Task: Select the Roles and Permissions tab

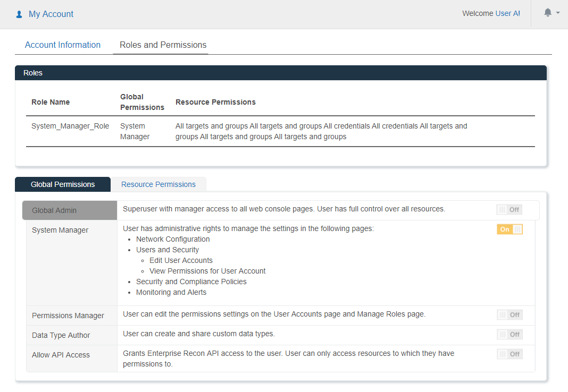Action: (x=163, y=45)
